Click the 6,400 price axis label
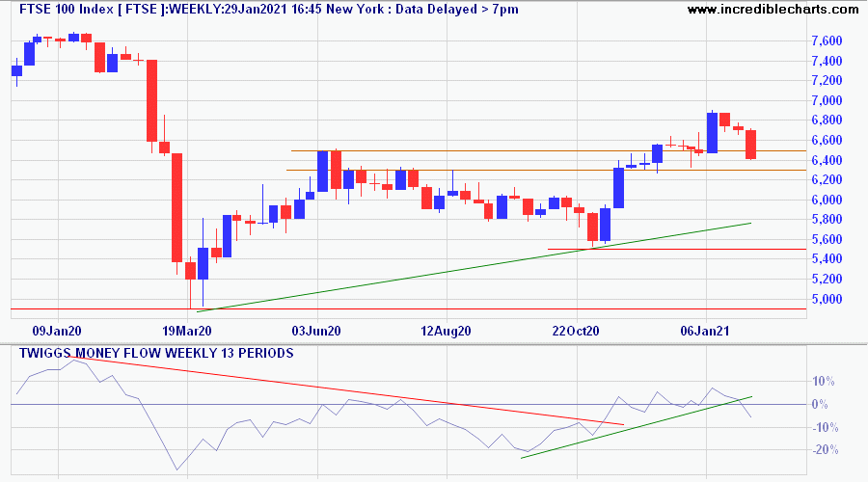Image resolution: width=868 pixels, height=482 pixels. (827, 160)
